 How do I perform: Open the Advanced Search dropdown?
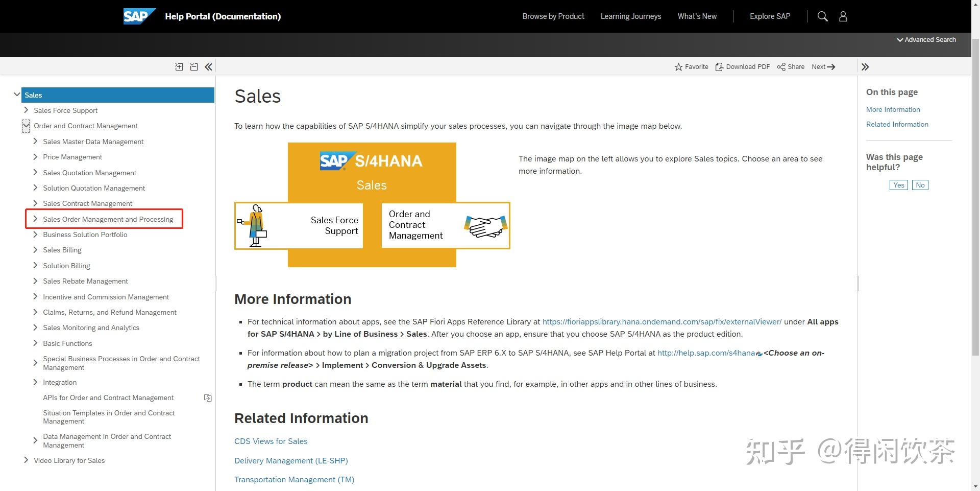point(926,39)
